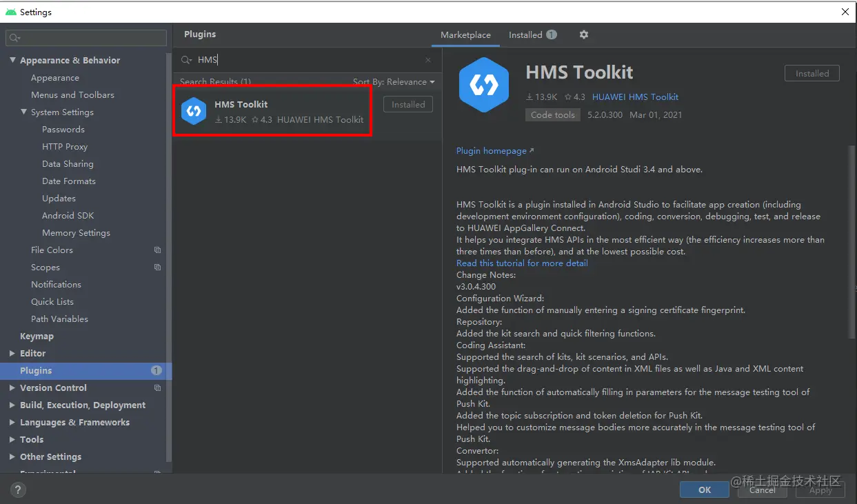Open the help question mark button

(17, 490)
